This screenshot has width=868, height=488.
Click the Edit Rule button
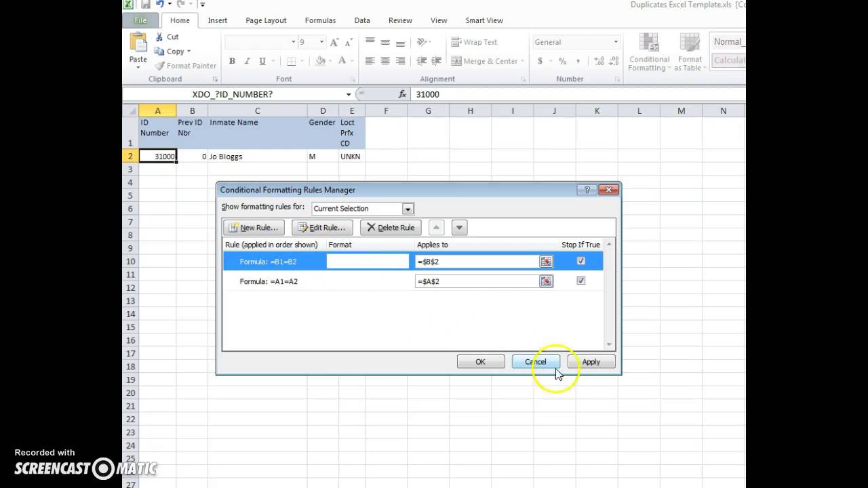(322, 228)
